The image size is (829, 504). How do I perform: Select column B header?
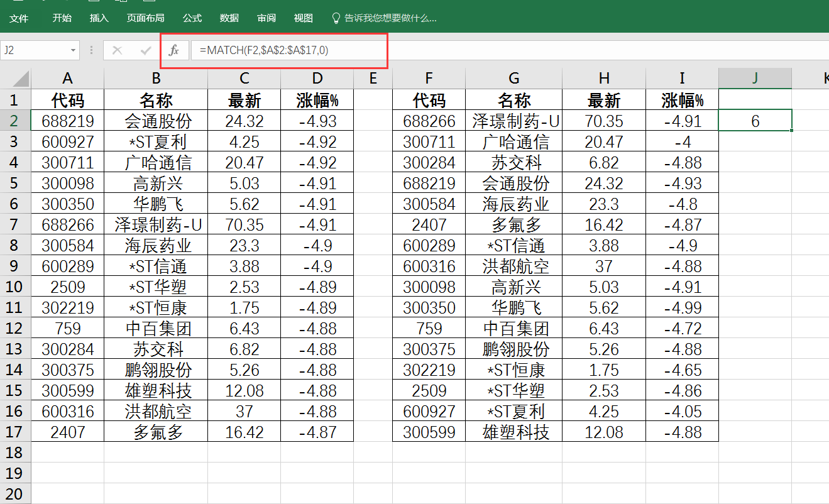156,79
